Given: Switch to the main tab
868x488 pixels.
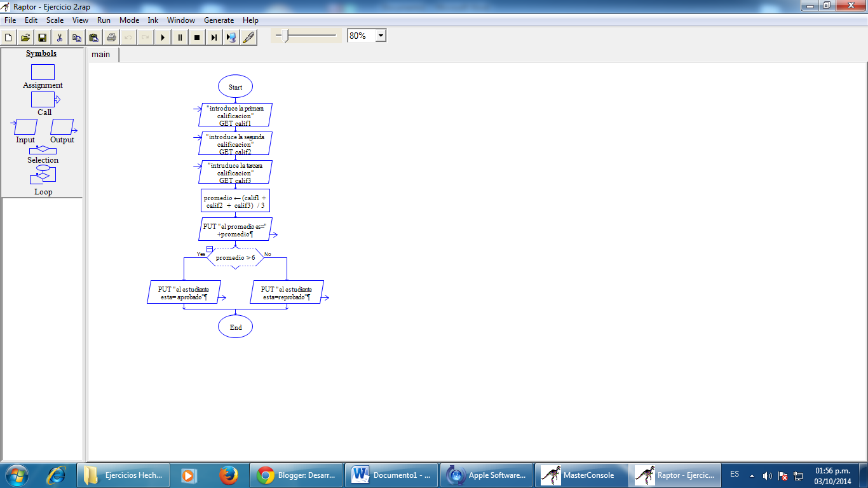Looking at the screenshot, I should pyautogui.click(x=101, y=55).
